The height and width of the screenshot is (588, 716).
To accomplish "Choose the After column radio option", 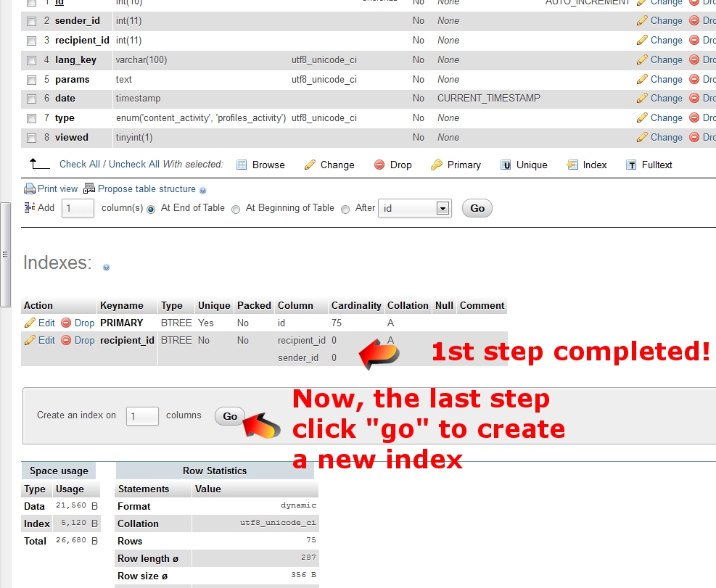I will click(x=345, y=209).
